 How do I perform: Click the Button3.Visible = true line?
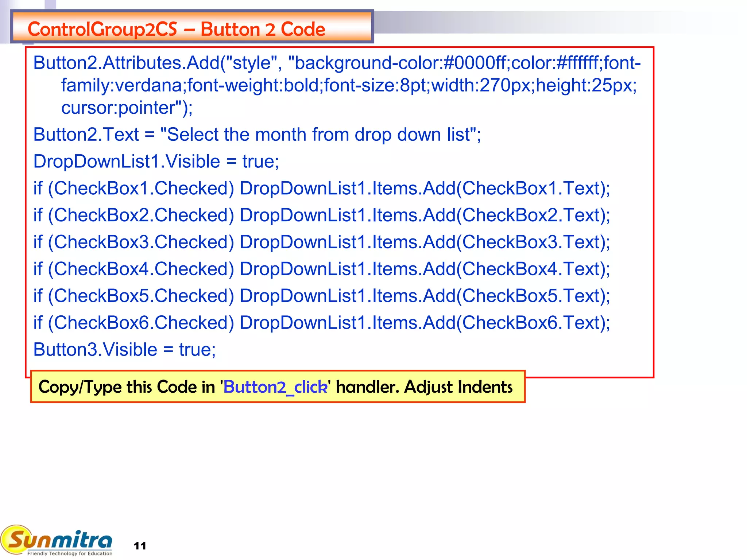[x=124, y=350]
